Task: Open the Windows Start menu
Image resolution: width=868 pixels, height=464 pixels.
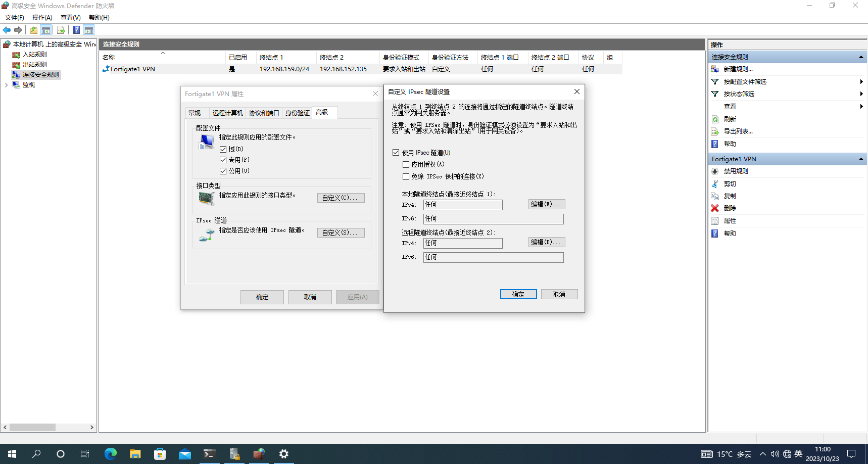Action: 12,454
